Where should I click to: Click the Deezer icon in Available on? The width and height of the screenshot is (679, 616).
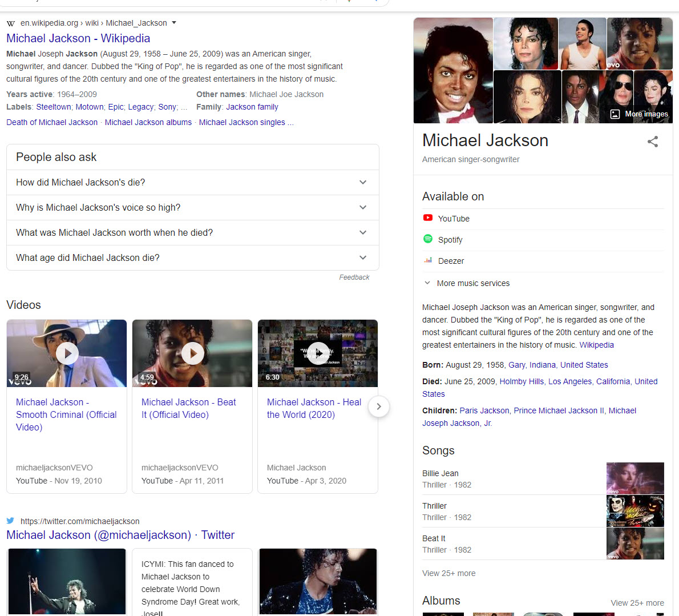[428, 260]
